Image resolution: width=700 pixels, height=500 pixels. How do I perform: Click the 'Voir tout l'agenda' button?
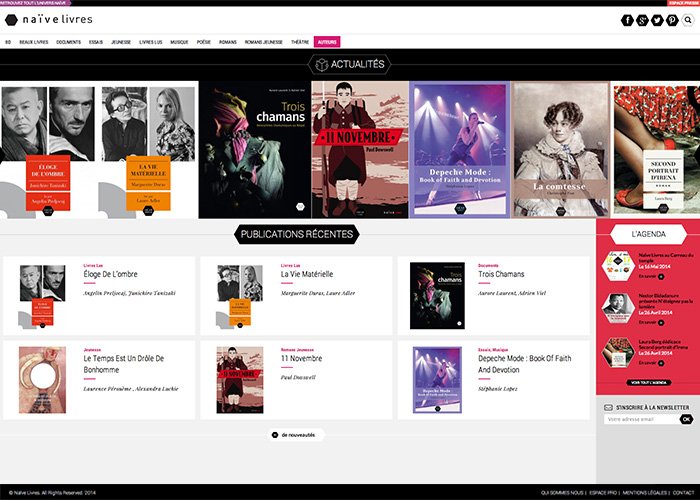tap(649, 383)
